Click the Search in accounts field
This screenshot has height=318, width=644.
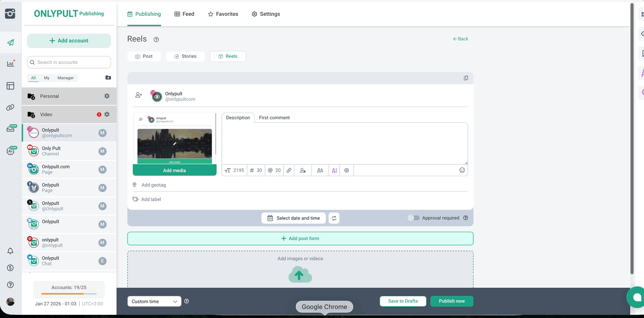pos(69,62)
